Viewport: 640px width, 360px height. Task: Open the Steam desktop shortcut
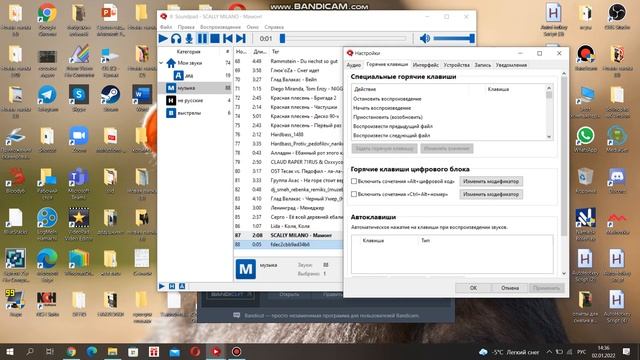click(x=110, y=98)
